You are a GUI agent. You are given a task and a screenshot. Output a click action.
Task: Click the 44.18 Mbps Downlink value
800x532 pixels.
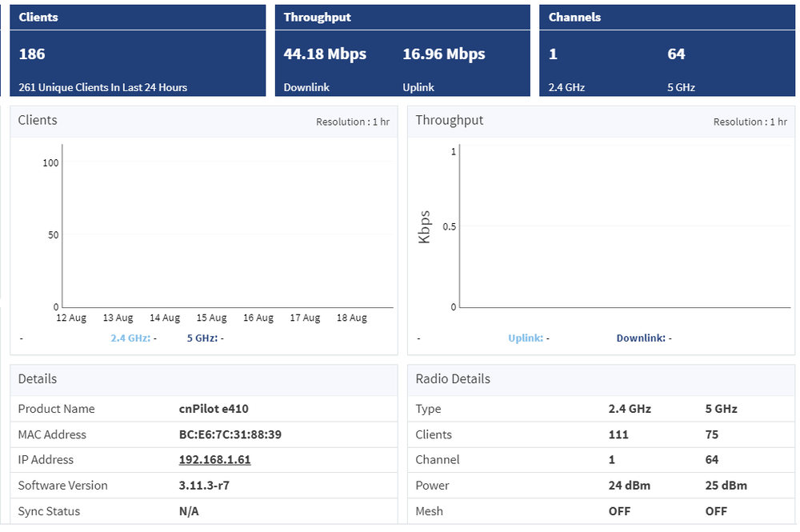tap(324, 54)
